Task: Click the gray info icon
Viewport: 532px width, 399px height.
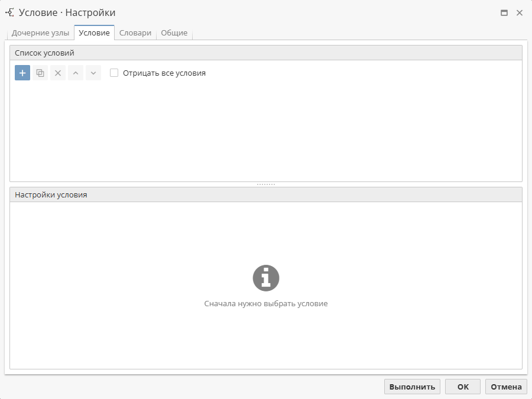Action: (x=266, y=278)
